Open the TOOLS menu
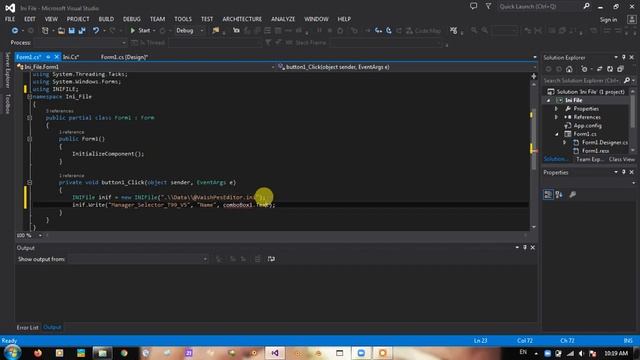 (x=182, y=19)
